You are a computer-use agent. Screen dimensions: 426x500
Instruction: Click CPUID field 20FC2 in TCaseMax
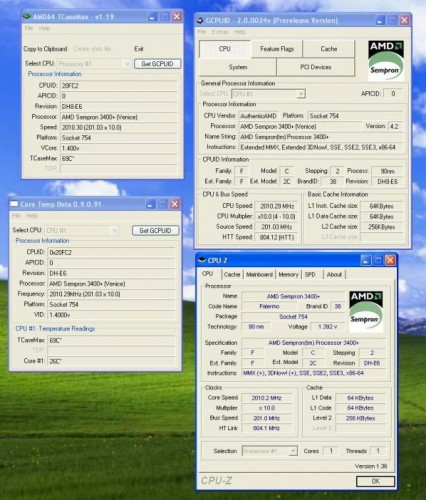(118, 86)
